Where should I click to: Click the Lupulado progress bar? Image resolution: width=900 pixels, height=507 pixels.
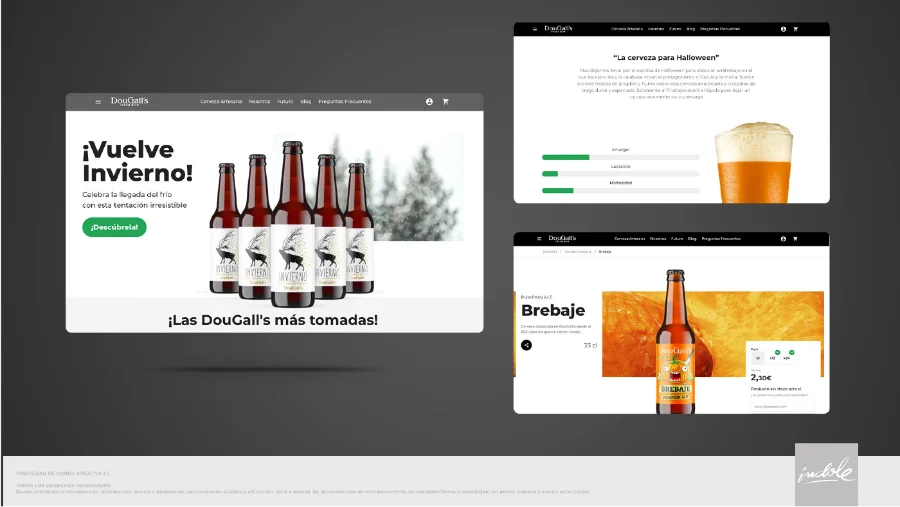coord(620,173)
